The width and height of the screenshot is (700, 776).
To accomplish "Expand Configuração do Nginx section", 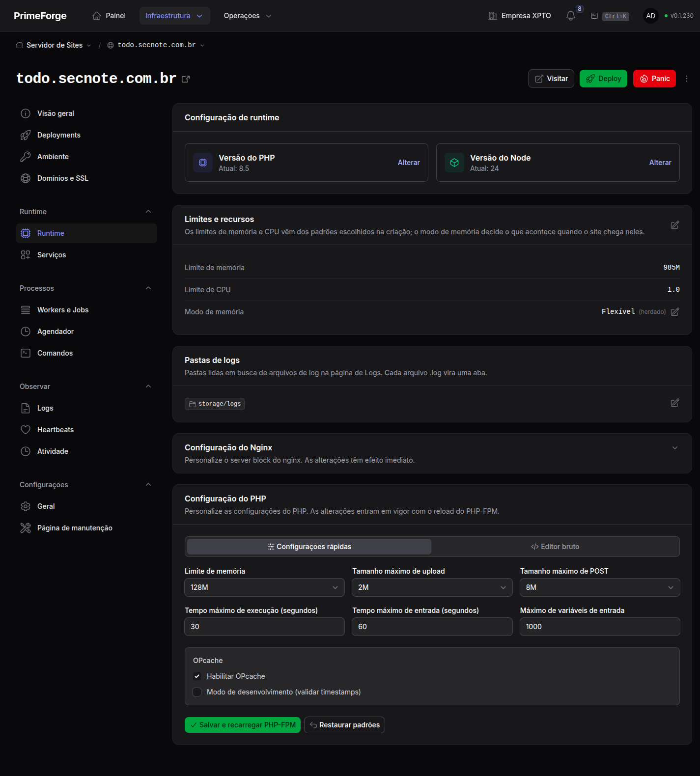I will pos(675,448).
